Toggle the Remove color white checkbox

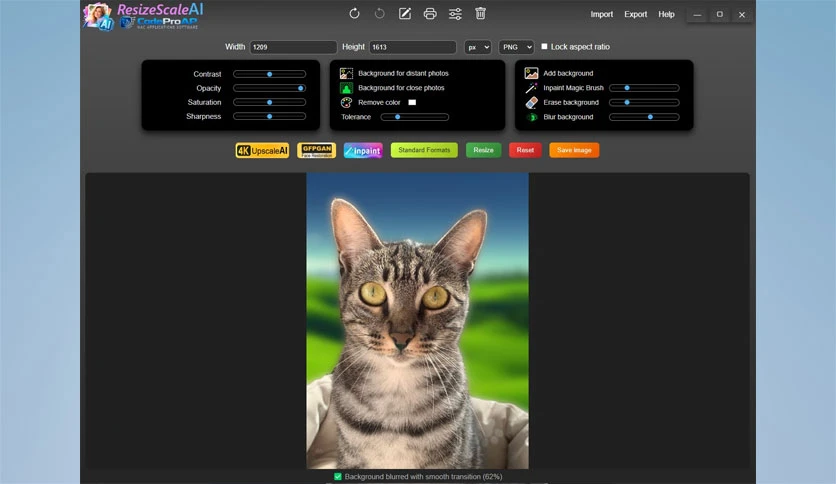pyautogui.click(x=412, y=102)
